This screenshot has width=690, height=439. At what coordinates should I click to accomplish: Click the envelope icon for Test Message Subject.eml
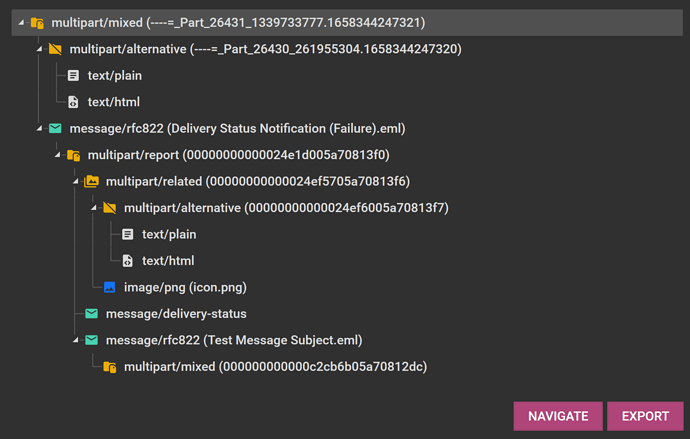91,341
